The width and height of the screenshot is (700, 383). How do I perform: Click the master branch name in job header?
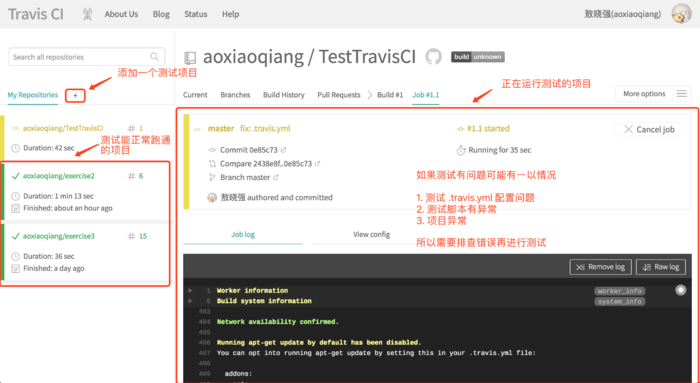(221, 129)
